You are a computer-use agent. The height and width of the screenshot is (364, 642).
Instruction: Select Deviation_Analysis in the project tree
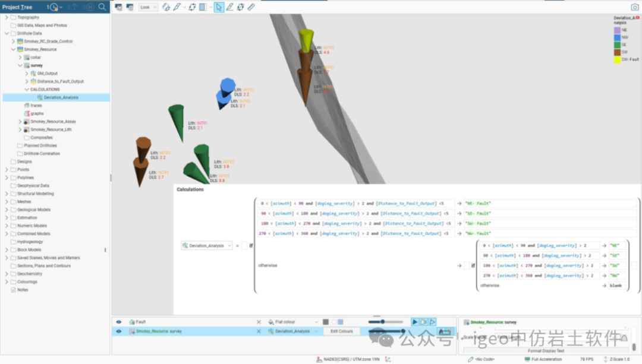click(61, 97)
